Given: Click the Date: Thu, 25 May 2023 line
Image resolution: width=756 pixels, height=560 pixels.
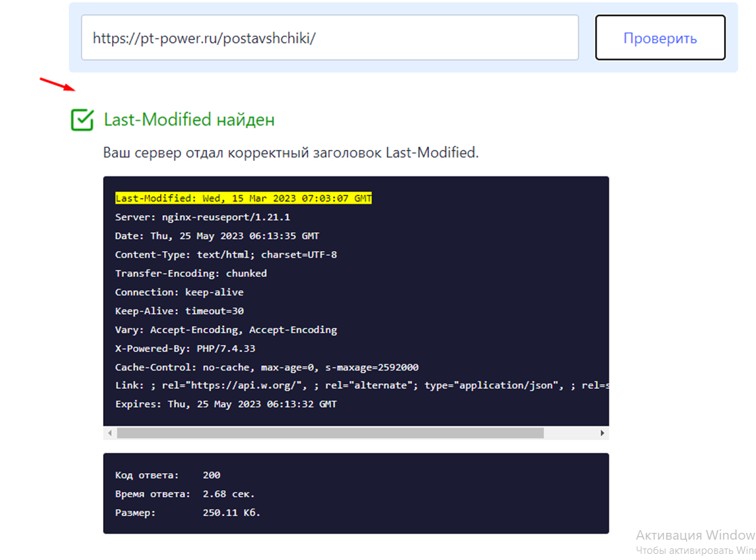Looking at the screenshot, I should click(217, 236).
